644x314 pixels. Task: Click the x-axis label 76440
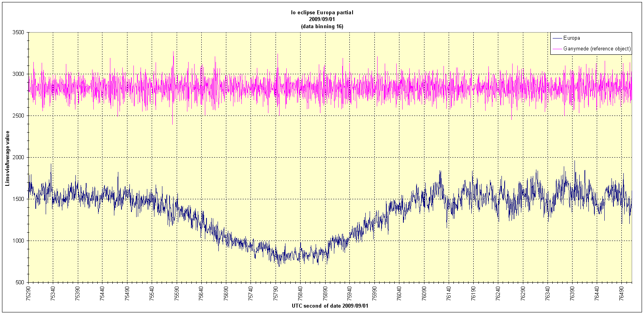[597, 293]
